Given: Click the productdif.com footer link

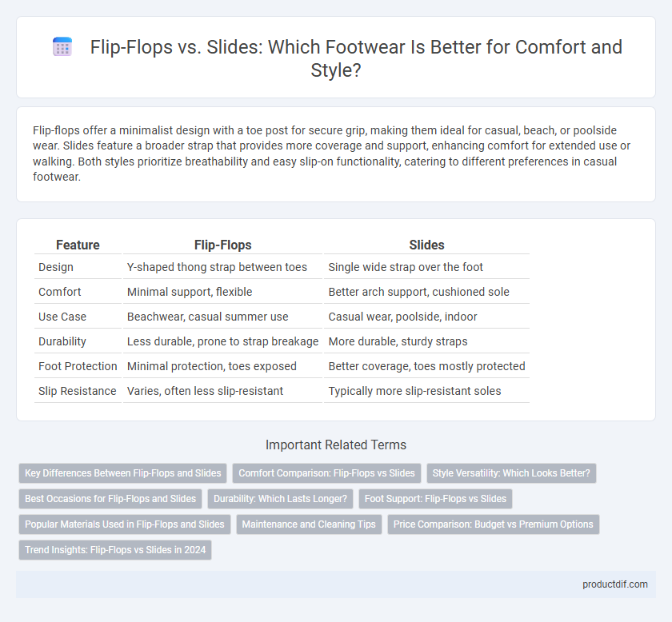Looking at the screenshot, I should click(x=614, y=584).
